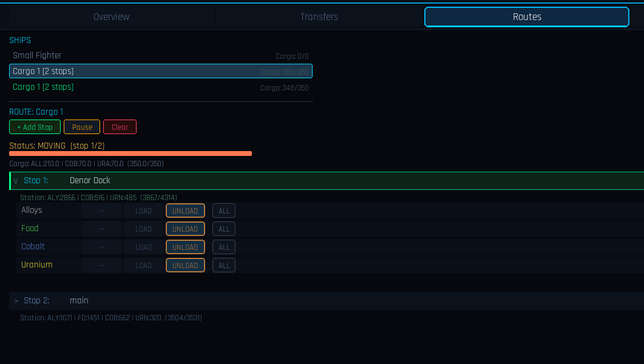Set Uranium to UNLOAD
The width and height of the screenshot is (644, 364).
(185, 265)
